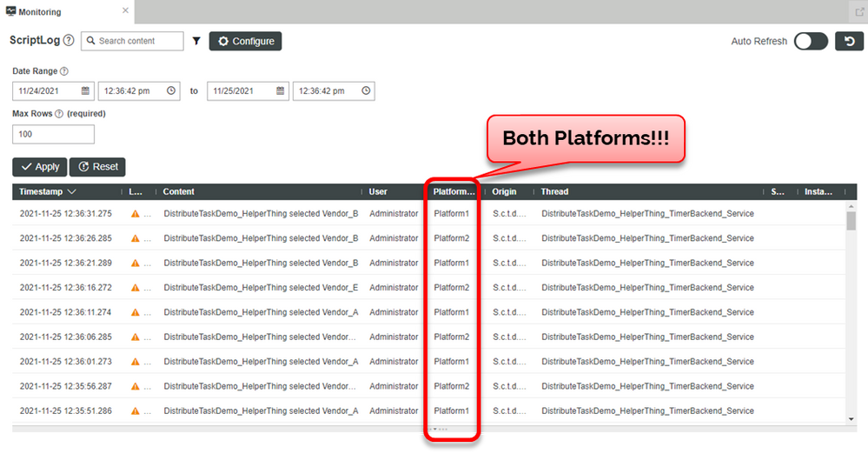Screen dimensions: 868x454
Task: Select the Monitoring tab
Action: [67, 11]
